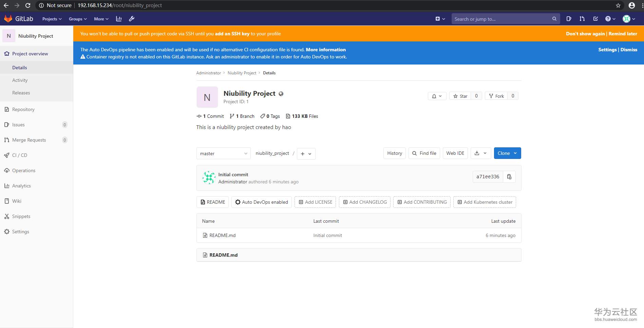Image resolution: width=644 pixels, height=328 pixels.
Task: Open Settings link in blue banner
Action: pos(607,50)
